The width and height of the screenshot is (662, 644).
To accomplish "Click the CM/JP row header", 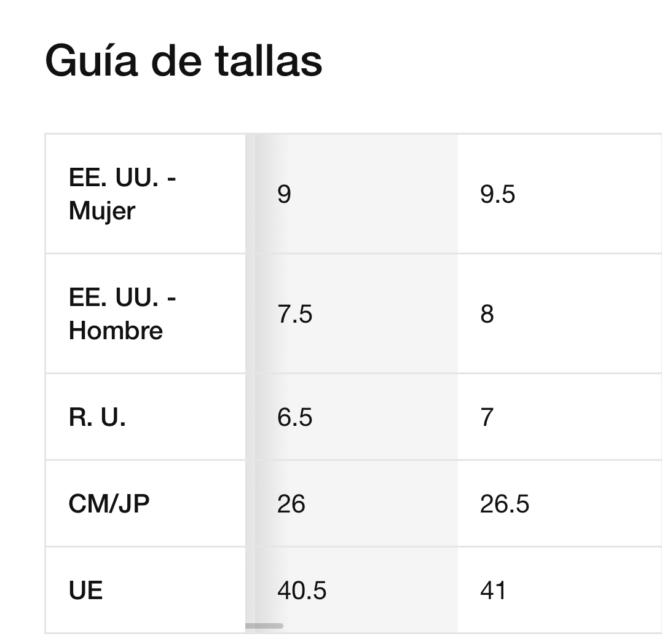I will coord(145,503).
